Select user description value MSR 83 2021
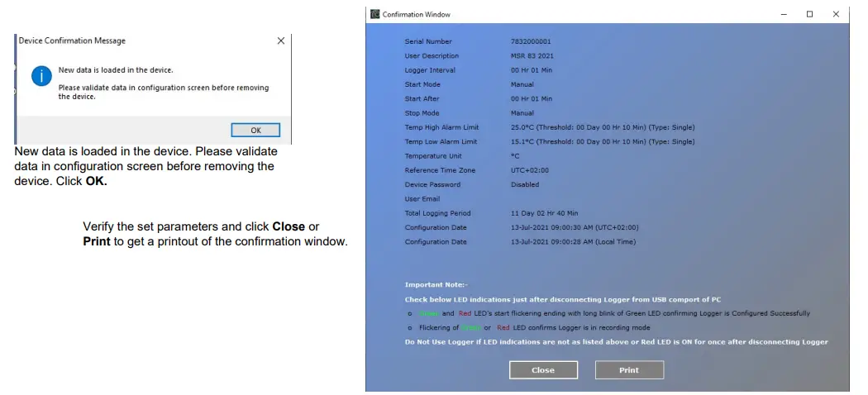 point(532,56)
